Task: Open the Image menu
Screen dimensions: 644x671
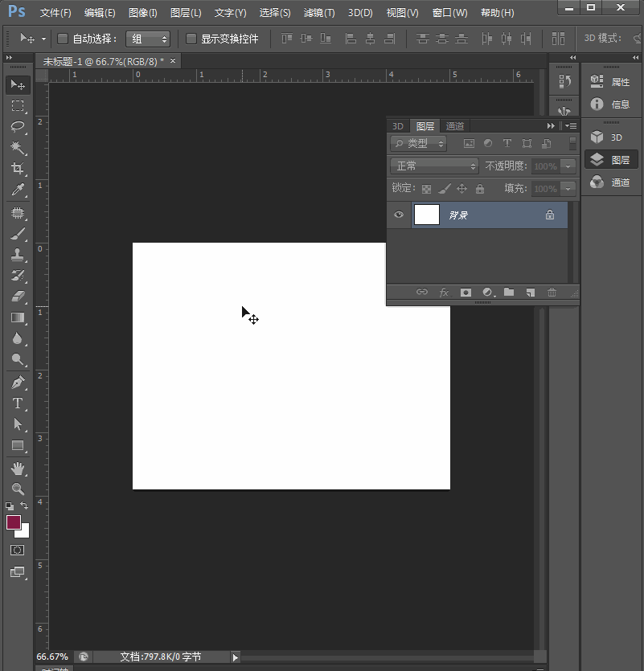Action: tap(142, 13)
